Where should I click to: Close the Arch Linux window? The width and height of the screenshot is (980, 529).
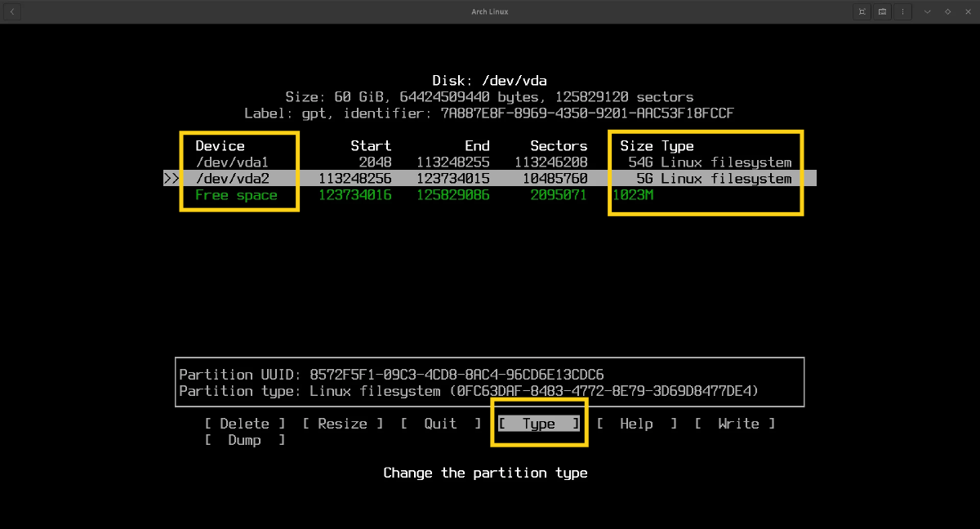(967, 11)
